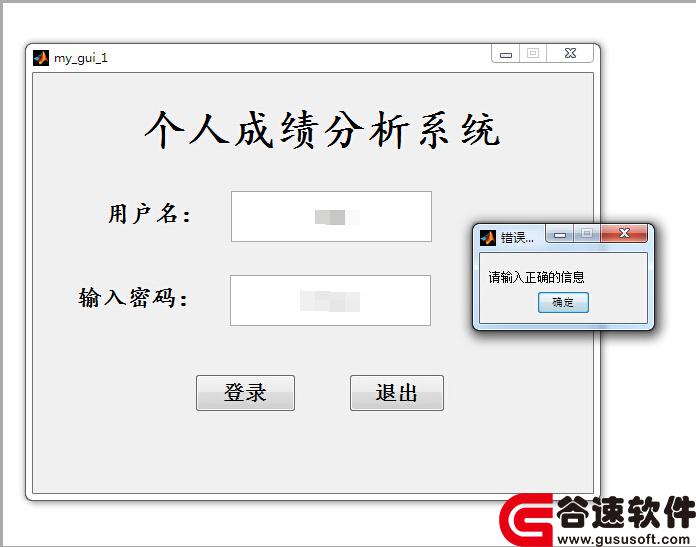Click the 个人成绩分析系统 heading text
Screen dimensions: 696x547
323,130
